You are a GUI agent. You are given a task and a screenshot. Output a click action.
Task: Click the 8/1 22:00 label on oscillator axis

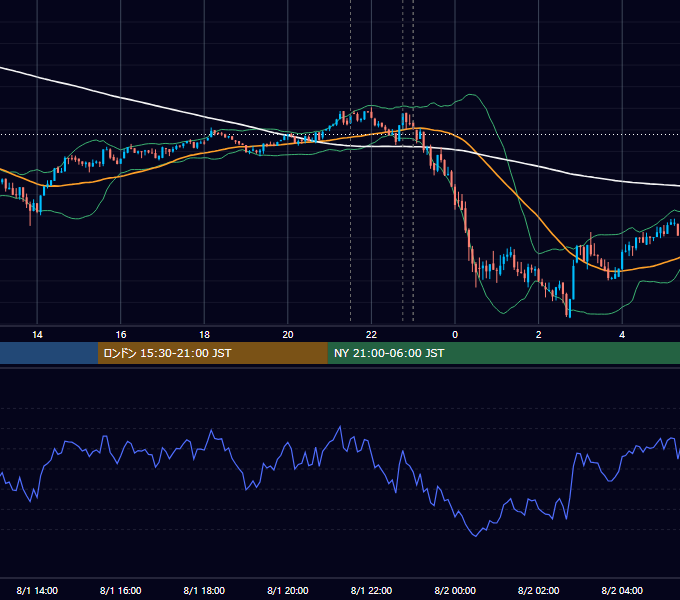click(x=371, y=590)
